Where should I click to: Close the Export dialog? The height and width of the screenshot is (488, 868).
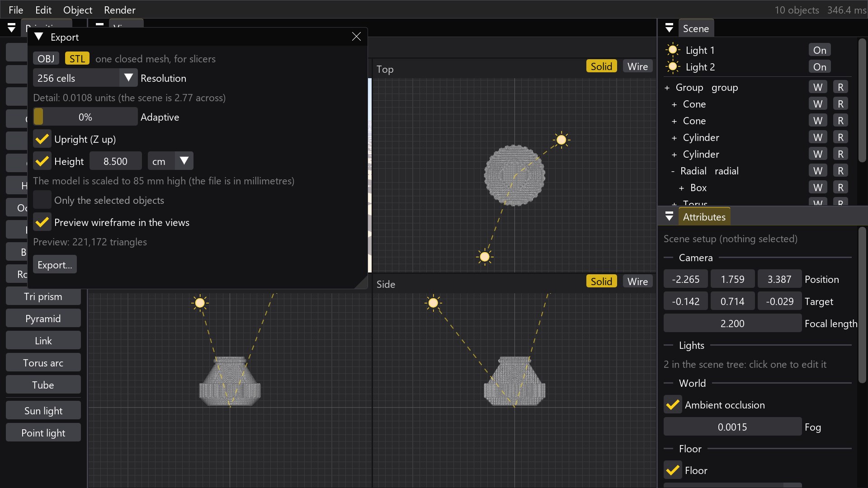coord(356,37)
